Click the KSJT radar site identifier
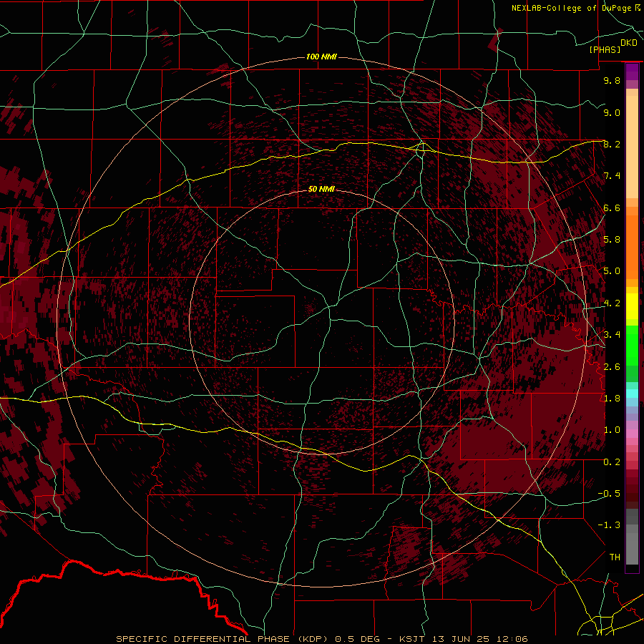 [x=412, y=639]
